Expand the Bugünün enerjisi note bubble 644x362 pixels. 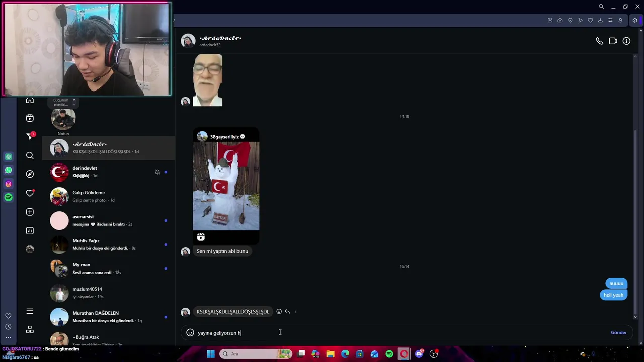pos(63,102)
